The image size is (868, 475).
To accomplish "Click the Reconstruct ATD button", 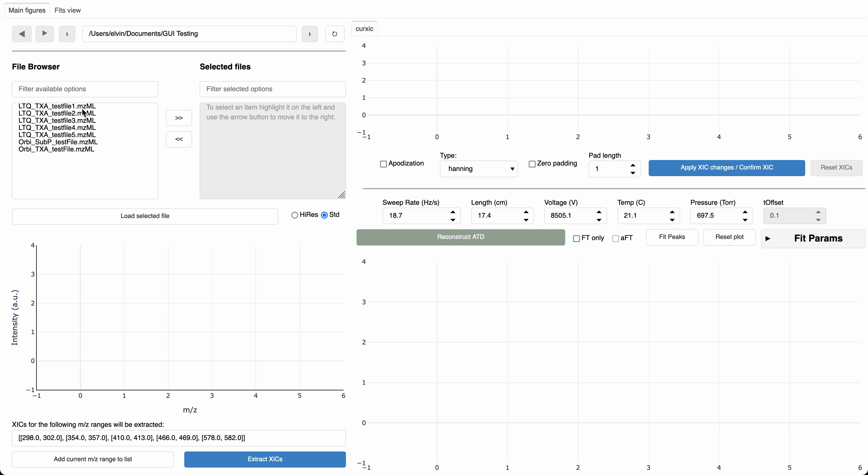I will [461, 237].
